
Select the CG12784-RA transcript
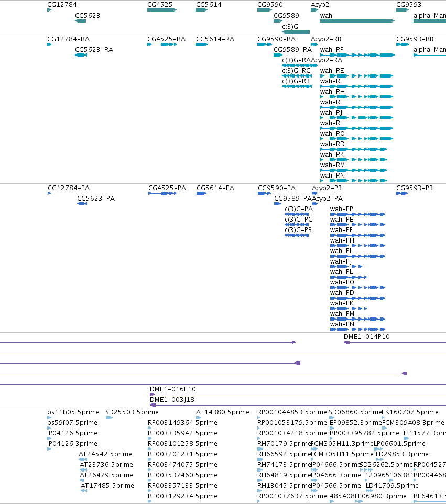49,45
